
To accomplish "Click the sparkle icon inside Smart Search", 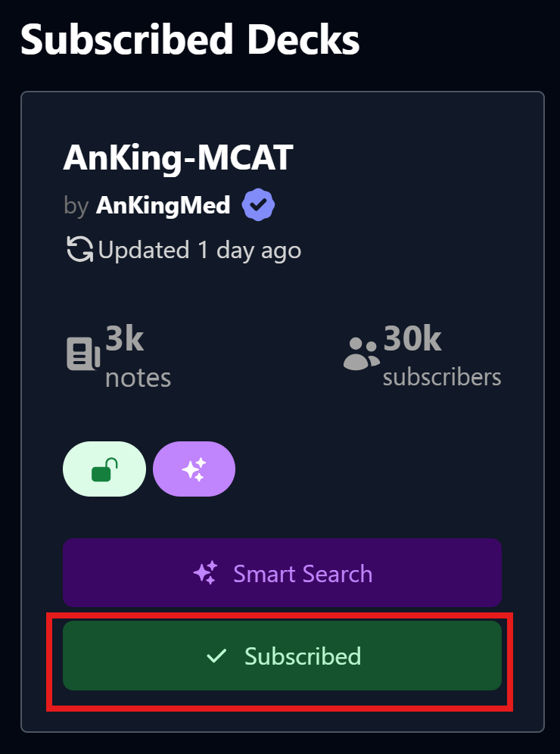I will (206, 573).
